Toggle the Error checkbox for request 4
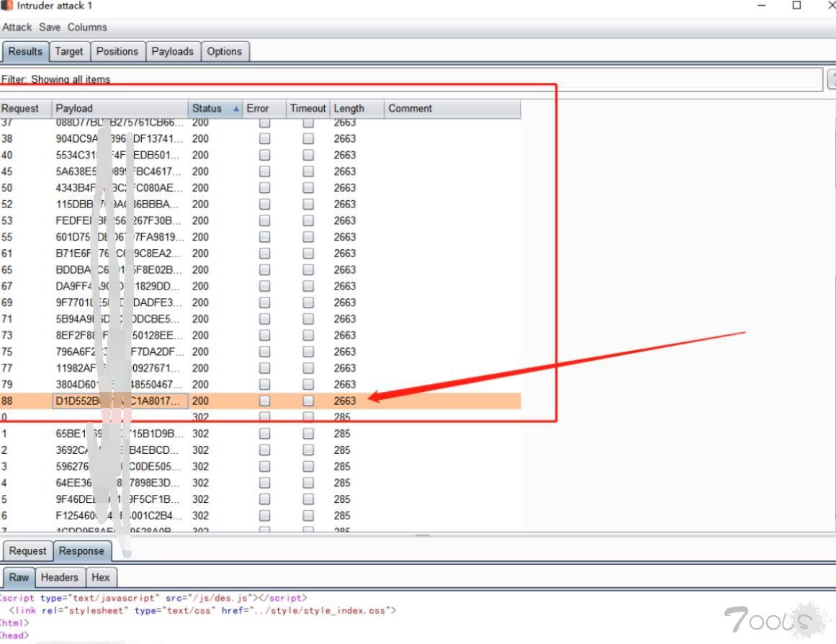This screenshot has width=836, height=644. 264,483
